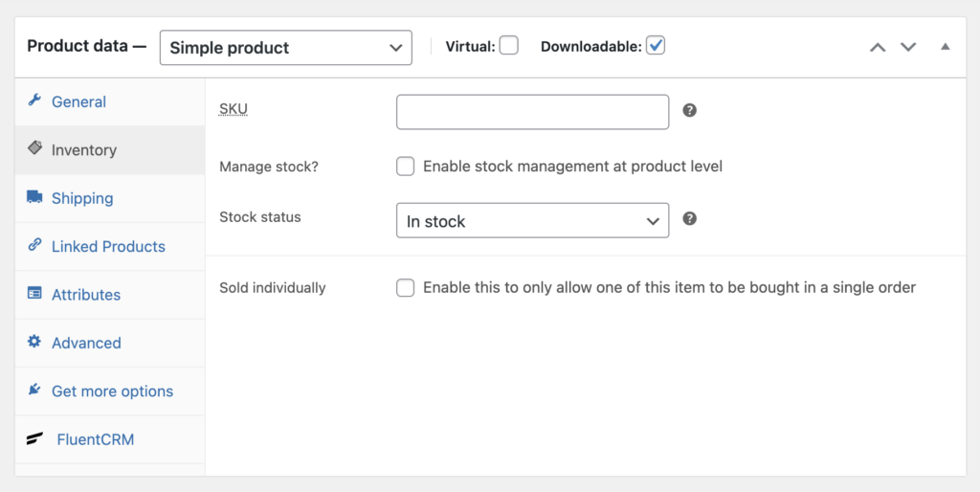
Task: Click the help icon next to SKU field
Action: (690, 110)
